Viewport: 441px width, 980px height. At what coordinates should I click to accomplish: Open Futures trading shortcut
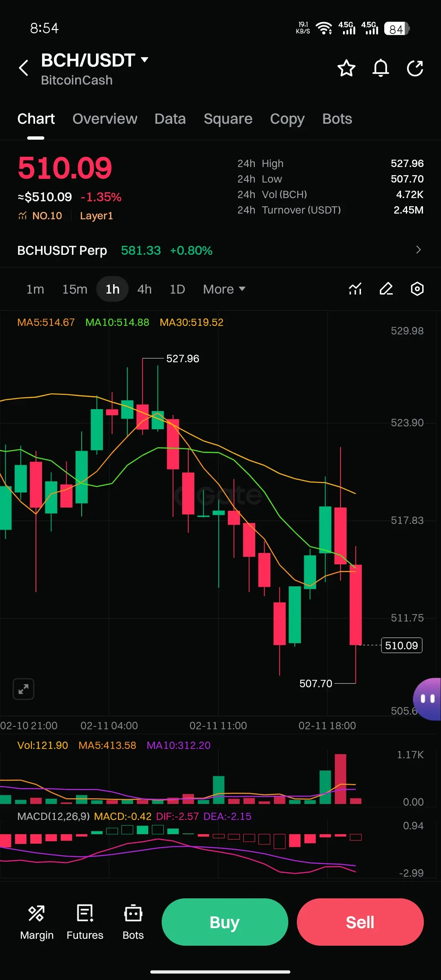coord(85,922)
